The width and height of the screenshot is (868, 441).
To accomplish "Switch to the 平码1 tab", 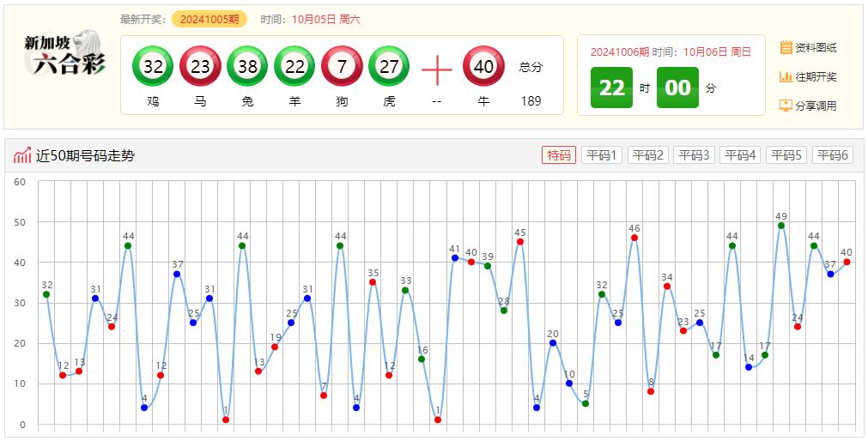I will [602, 155].
